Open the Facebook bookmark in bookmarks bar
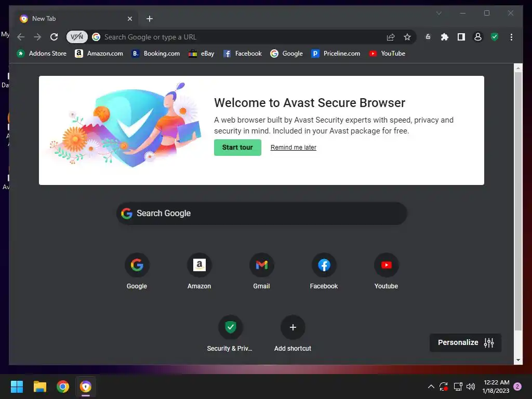This screenshot has width=532, height=399. 243,54
